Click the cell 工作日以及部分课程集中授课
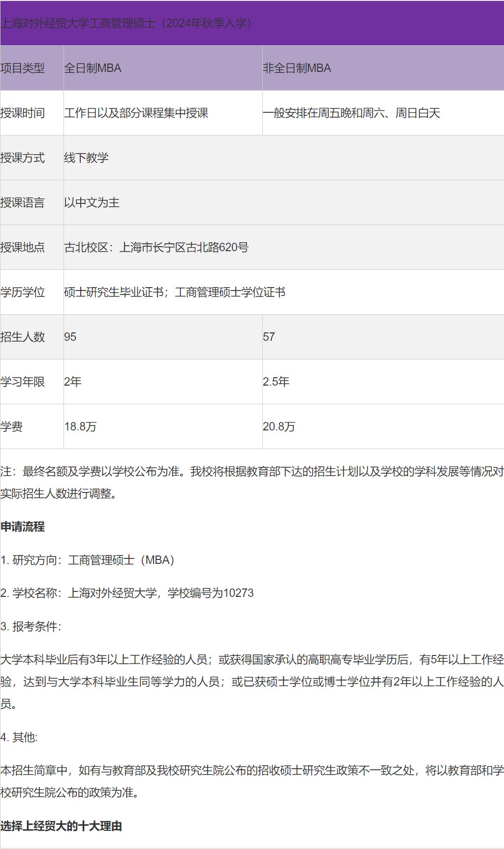 click(x=163, y=113)
